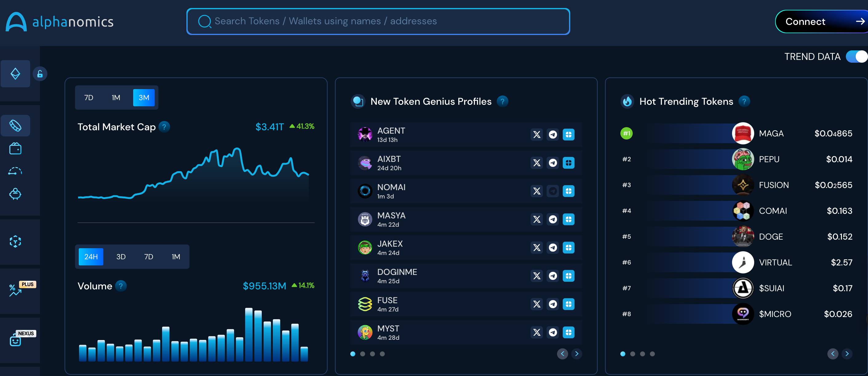Go to previous page of Hot Trending Tokens
The width and height of the screenshot is (868, 376).
point(833,354)
